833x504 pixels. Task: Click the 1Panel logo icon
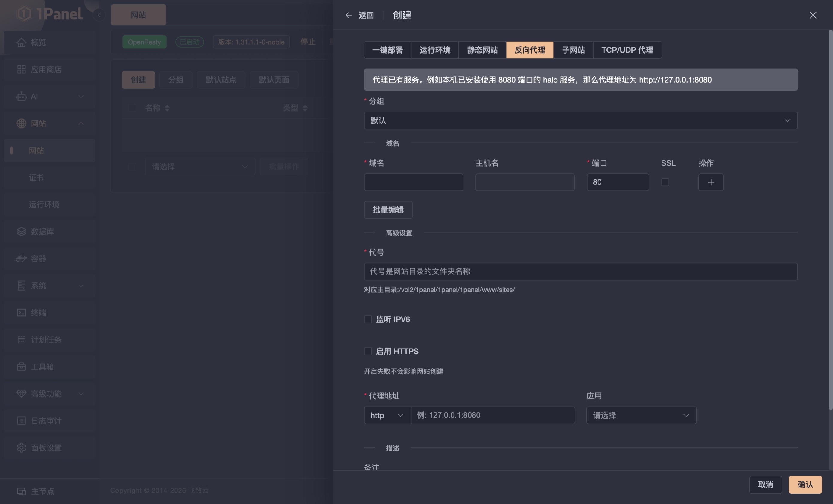24,13
